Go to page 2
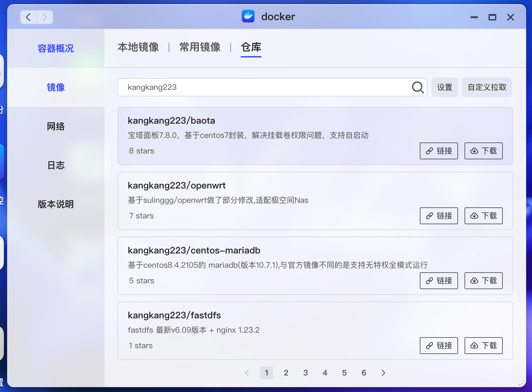Screen dimensions: 532x392 286,373
